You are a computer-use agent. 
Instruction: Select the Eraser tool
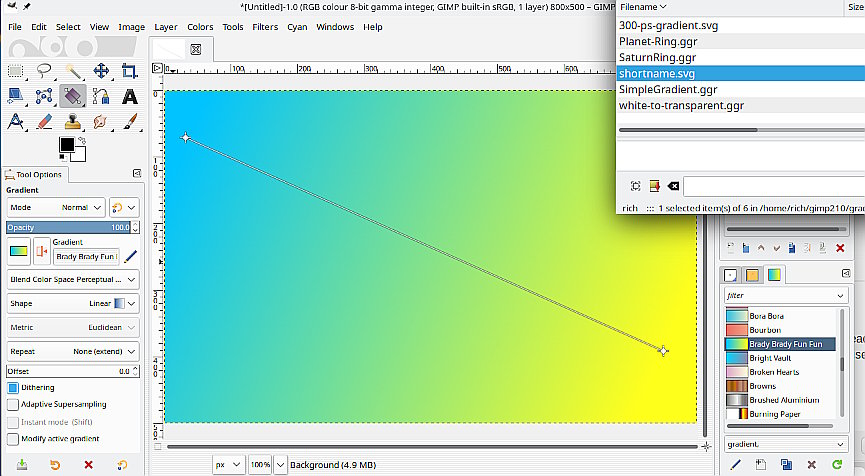[x=44, y=121]
